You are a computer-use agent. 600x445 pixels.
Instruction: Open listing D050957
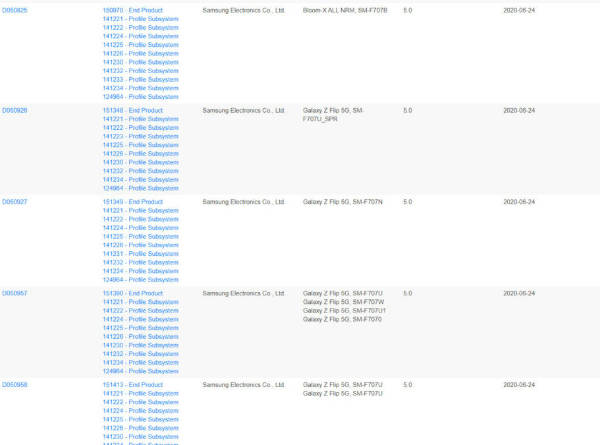point(15,293)
